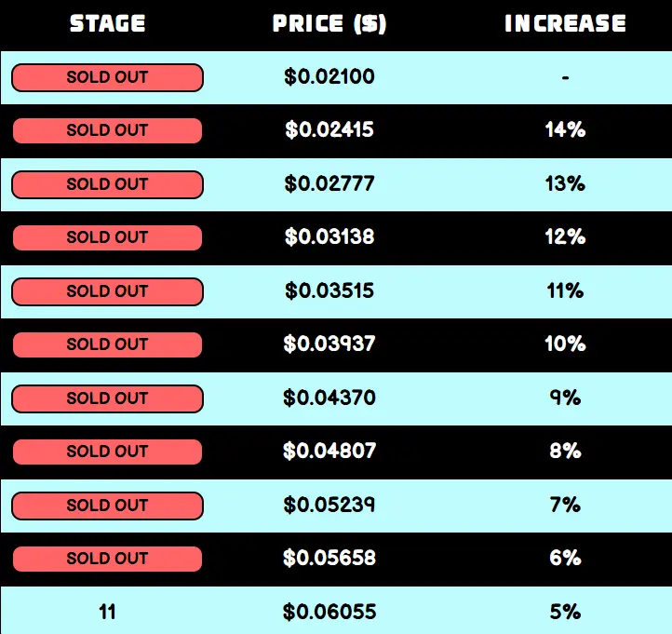Click the STAGE column header
The height and width of the screenshot is (634, 672).
[x=107, y=23]
